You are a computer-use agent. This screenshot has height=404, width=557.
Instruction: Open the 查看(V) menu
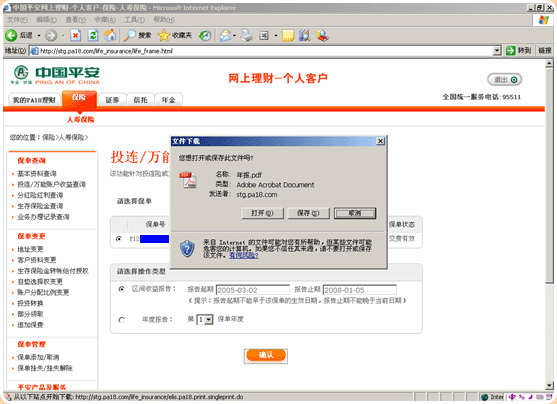pyautogui.click(x=75, y=20)
